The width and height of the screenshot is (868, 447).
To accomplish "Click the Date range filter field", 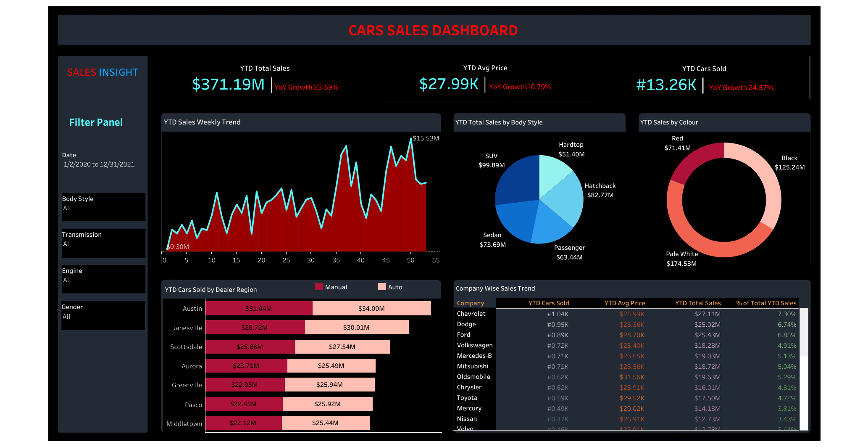I will coord(98,164).
